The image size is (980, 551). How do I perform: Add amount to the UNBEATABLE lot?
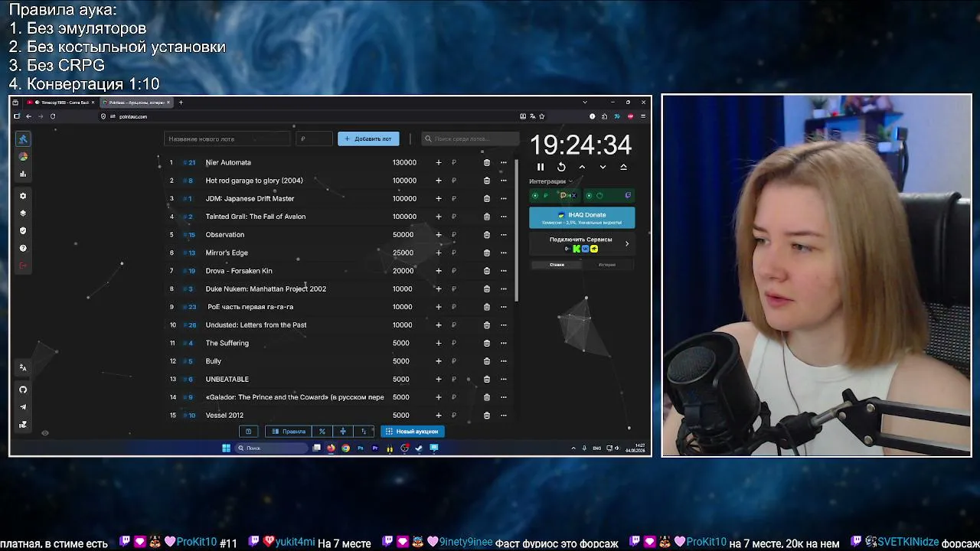pos(439,380)
